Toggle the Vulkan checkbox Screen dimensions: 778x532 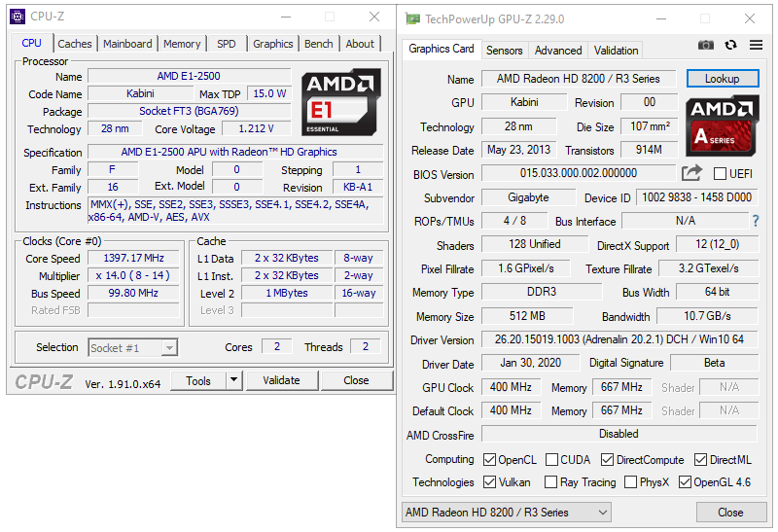pos(489,481)
